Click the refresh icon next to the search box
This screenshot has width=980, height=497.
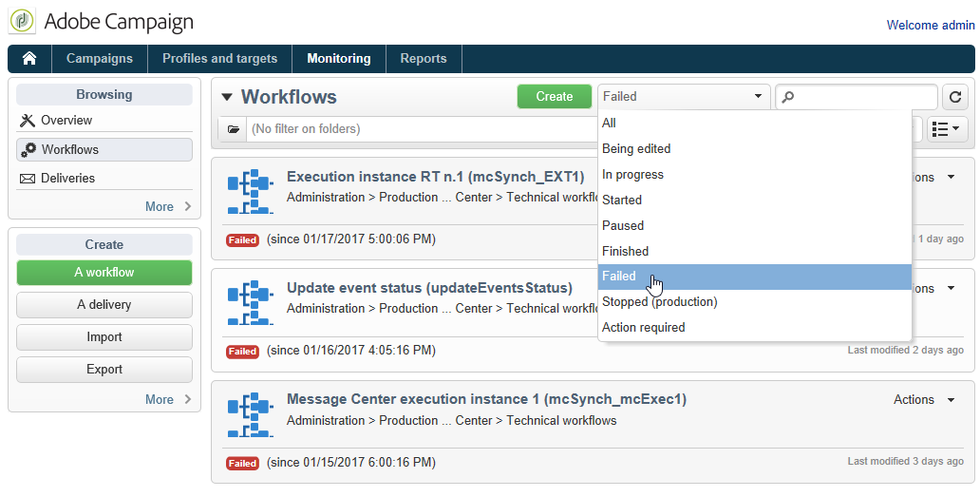tap(955, 97)
